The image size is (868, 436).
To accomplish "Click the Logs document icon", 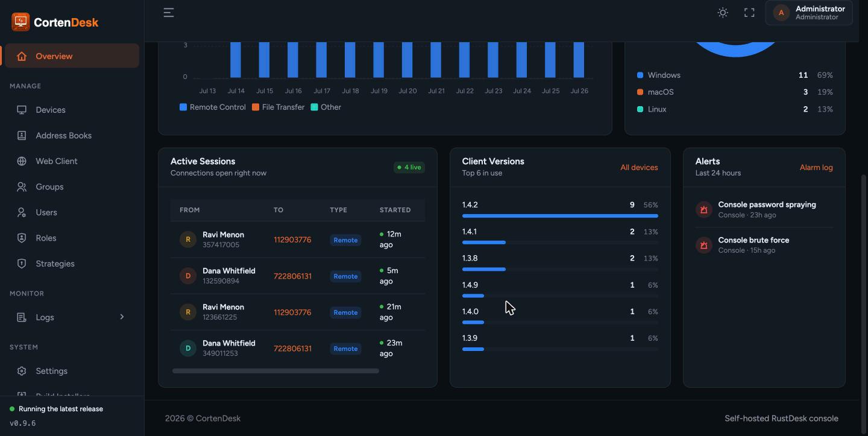I will [22, 317].
